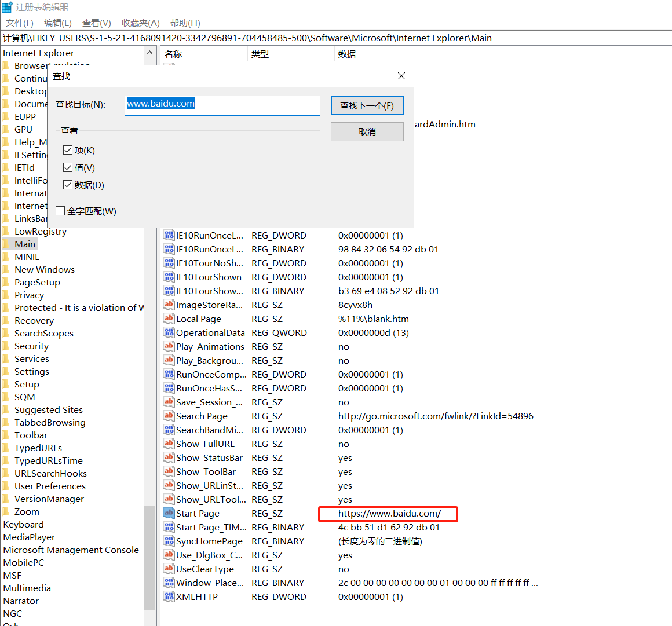Click the UseClearType string icon

169,569
